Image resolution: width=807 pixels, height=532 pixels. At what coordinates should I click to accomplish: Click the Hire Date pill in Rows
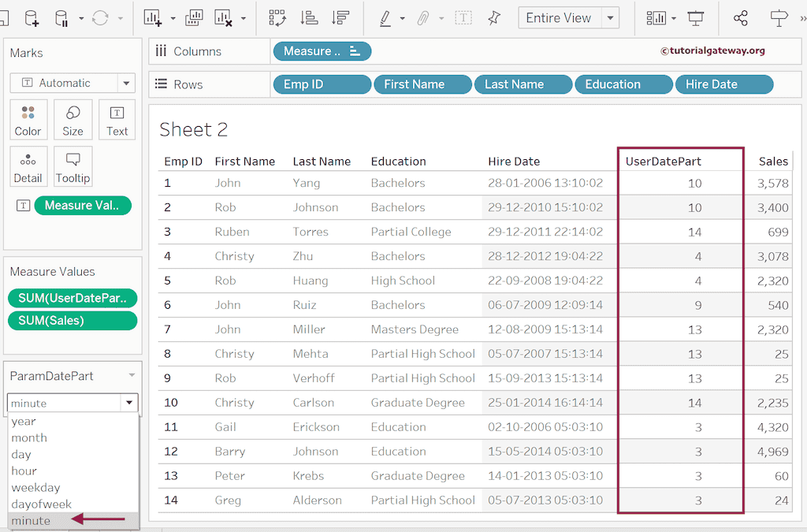(723, 84)
